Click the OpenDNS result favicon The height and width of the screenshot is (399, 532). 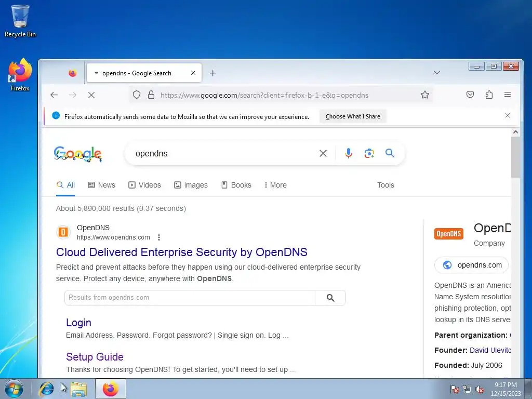63,232
